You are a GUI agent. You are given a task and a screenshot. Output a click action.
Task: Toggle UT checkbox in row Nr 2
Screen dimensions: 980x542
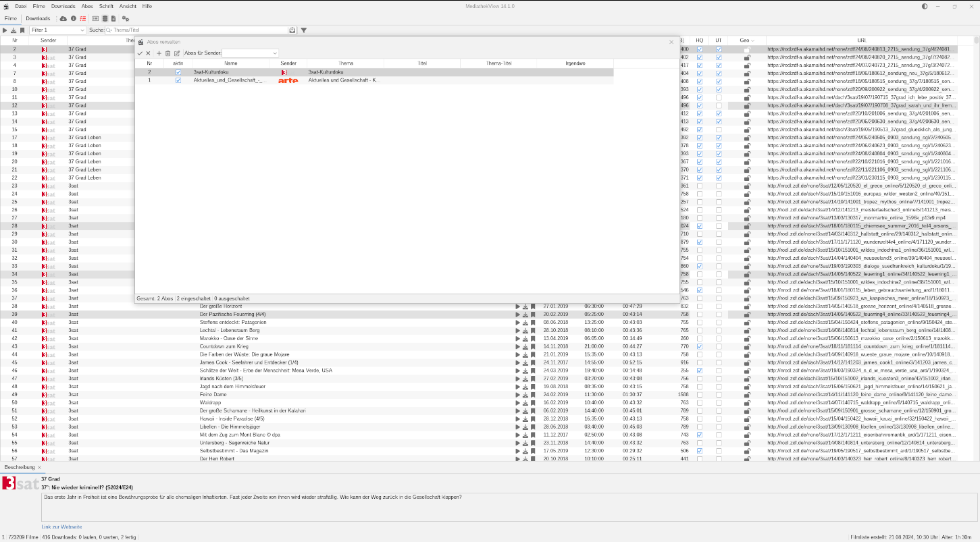click(719, 49)
